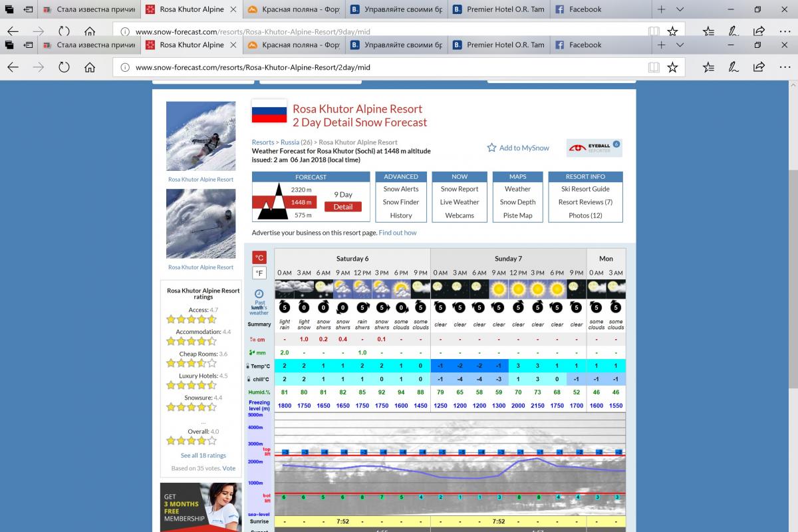Open the More (…) menu in front window
The width and height of the screenshot is (798, 532).
785,67
